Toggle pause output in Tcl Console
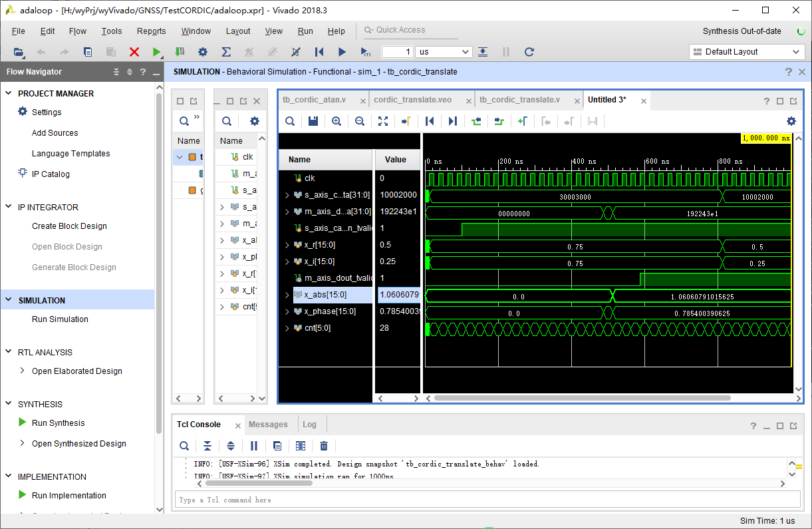Screen dimensions: 812x529 [254, 446]
